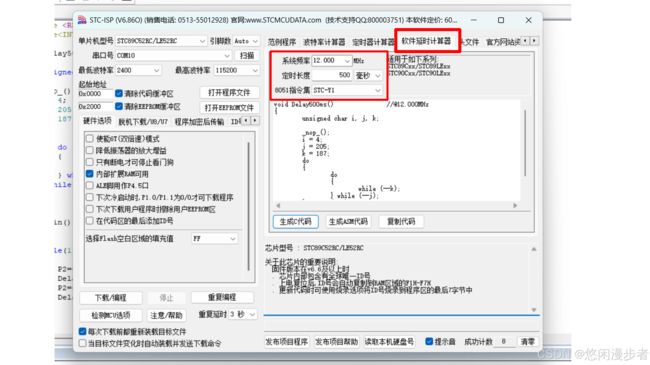Image resolution: width=650 pixels, height=365 pixels.
Task: Open Flash空白区域填充值 FF dropdown
Action: 215,238
